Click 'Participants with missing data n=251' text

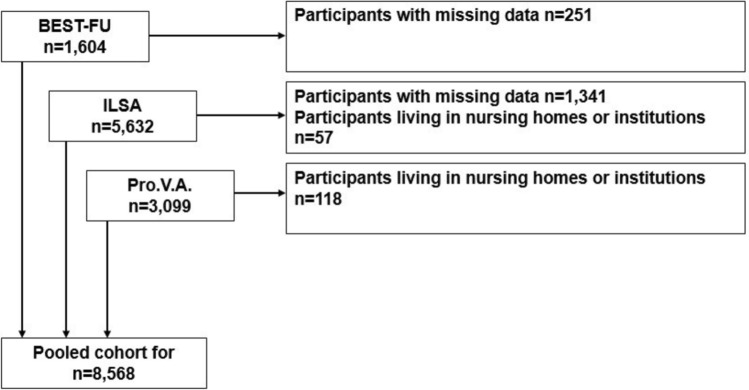click(x=443, y=15)
